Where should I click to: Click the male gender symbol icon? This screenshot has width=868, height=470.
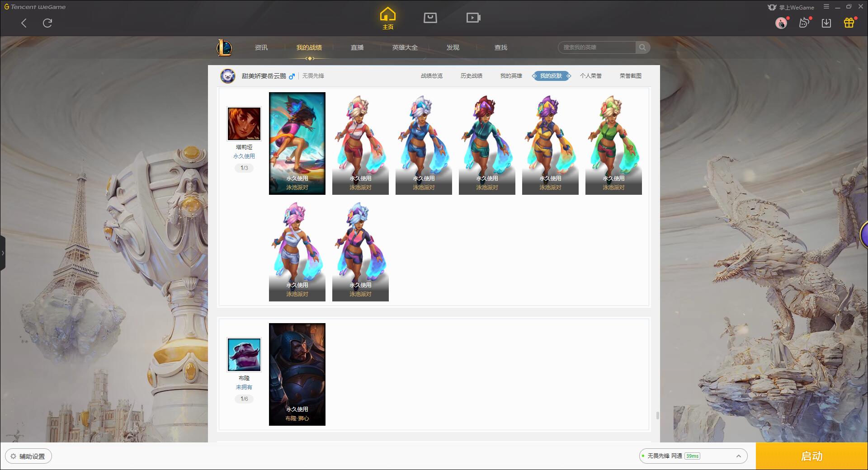click(x=292, y=76)
